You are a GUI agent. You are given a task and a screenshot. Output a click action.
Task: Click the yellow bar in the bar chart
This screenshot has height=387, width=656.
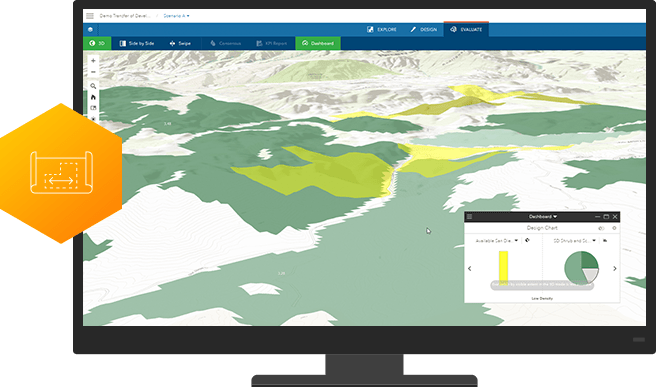[503, 268]
